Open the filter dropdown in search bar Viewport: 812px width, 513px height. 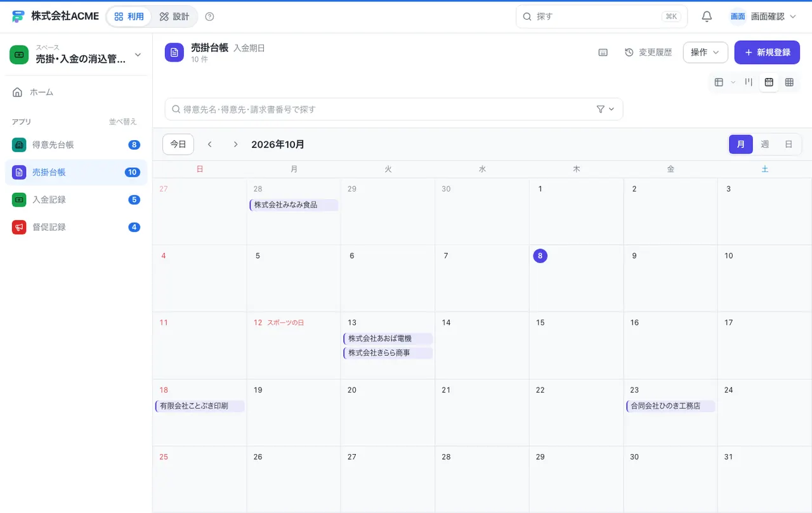pyautogui.click(x=606, y=109)
